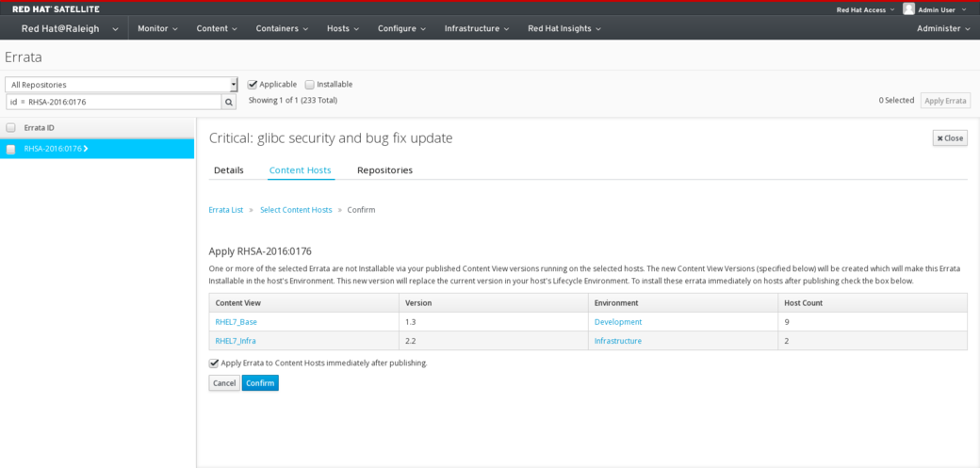Click the Confirm breadcrumb step text
The image size is (980, 468).
(361, 210)
